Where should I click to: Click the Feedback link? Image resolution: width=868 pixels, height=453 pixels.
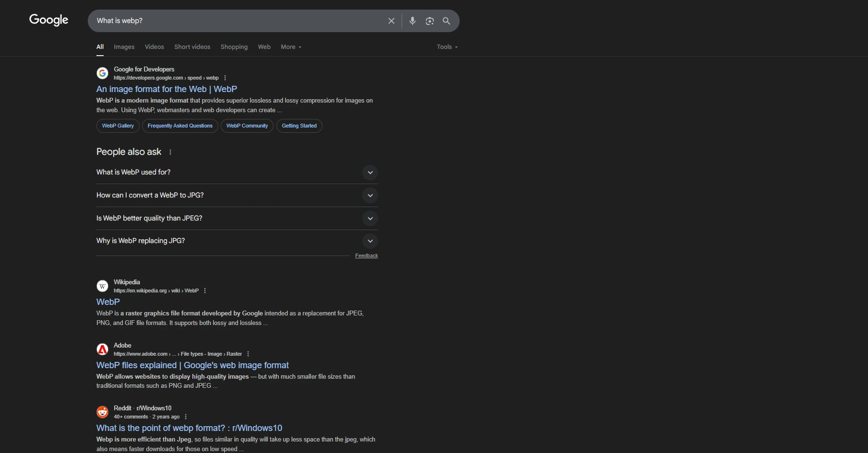click(366, 256)
